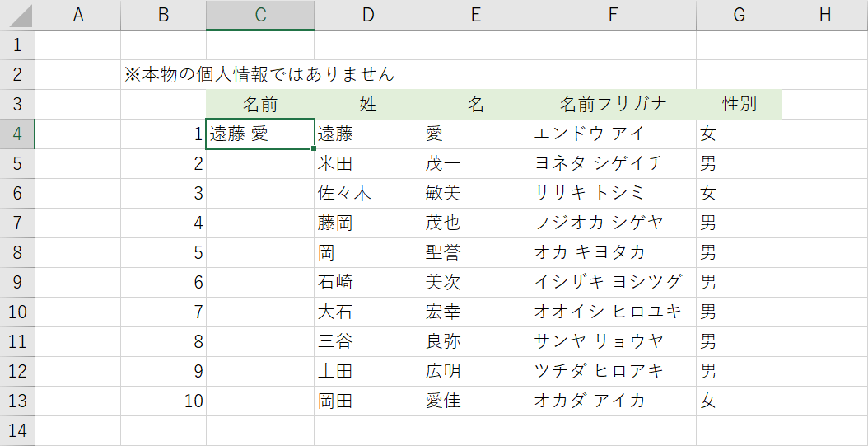Viewport: 868px width, 446px height.
Task: Click the 名 header cell in column E
Action: click(x=476, y=104)
